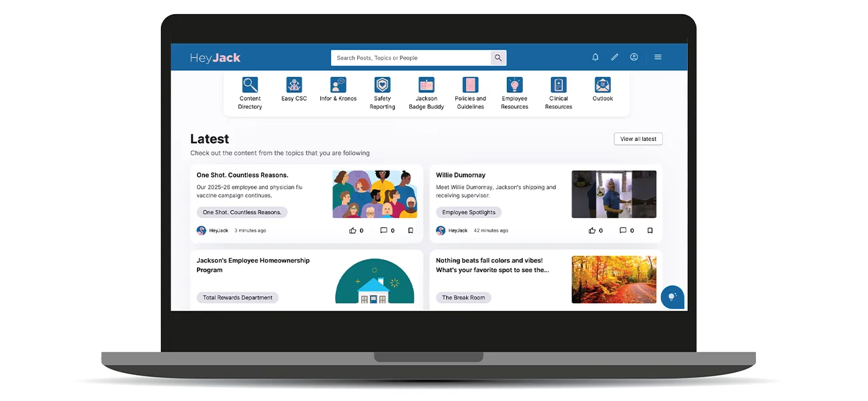Open the Willie Dumornay post title

(x=461, y=175)
